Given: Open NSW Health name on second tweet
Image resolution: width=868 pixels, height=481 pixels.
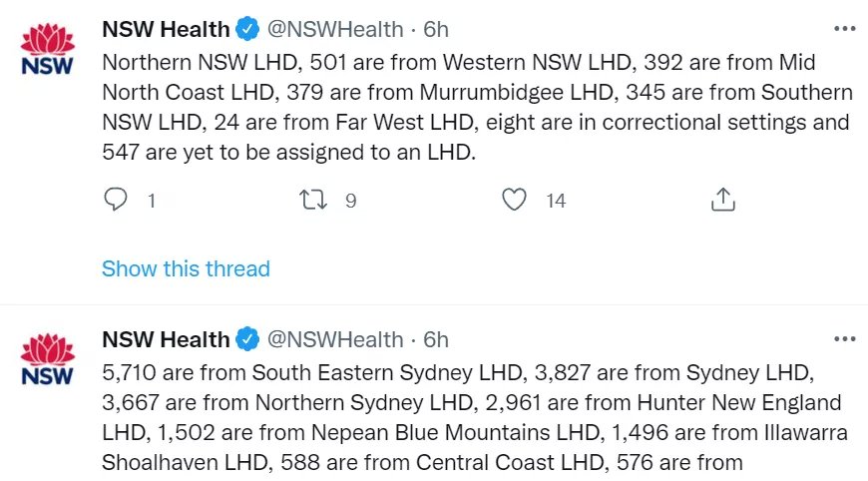Looking at the screenshot, I should click(166, 339).
